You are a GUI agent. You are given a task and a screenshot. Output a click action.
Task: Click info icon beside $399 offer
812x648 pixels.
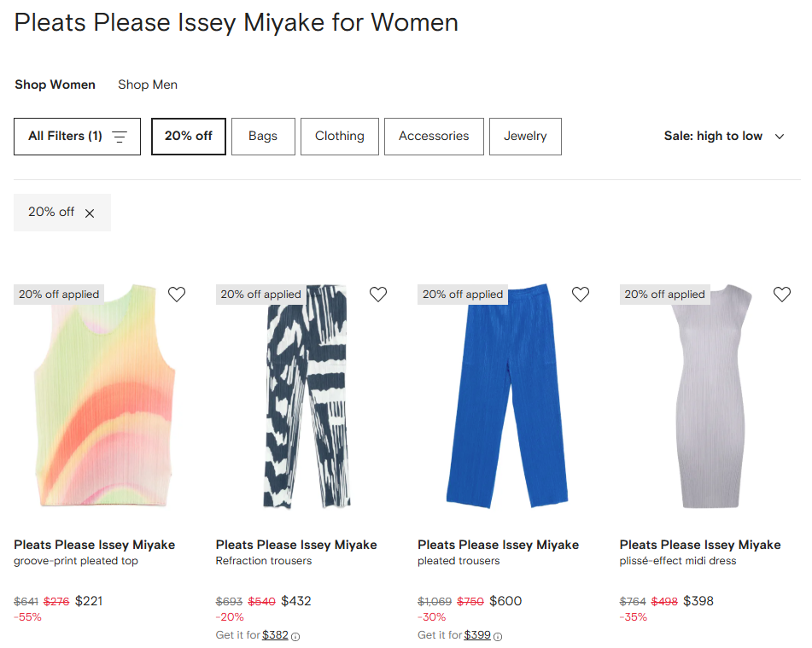coord(498,636)
